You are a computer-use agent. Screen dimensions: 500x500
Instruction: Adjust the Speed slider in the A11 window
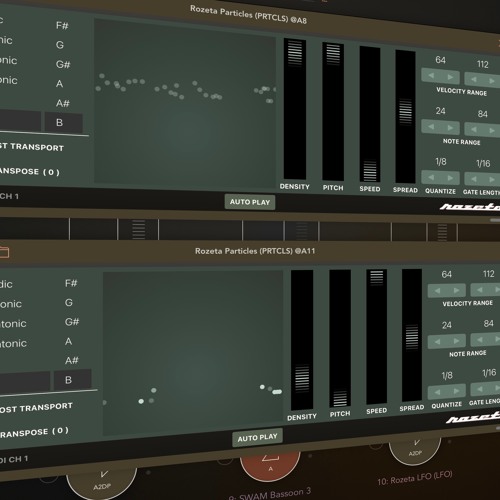click(377, 337)
